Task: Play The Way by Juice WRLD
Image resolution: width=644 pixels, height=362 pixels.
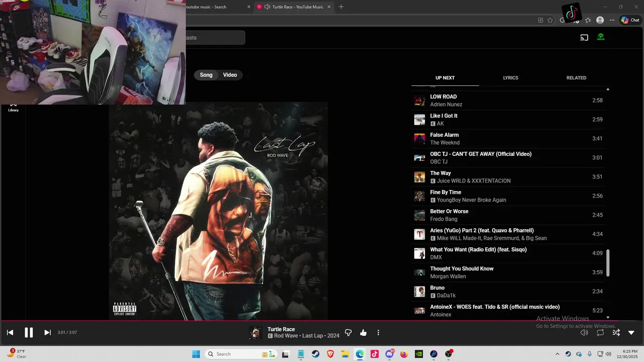Action: [509, 177]
